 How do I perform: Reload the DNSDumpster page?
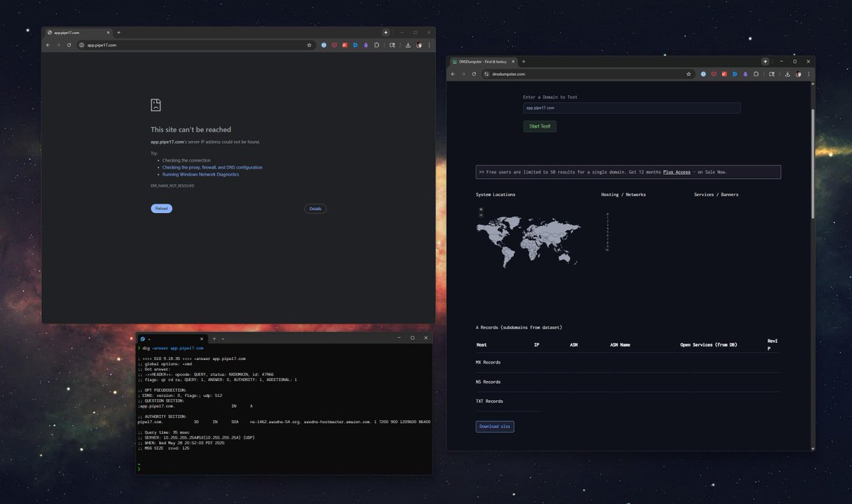[x=474, y=74]
